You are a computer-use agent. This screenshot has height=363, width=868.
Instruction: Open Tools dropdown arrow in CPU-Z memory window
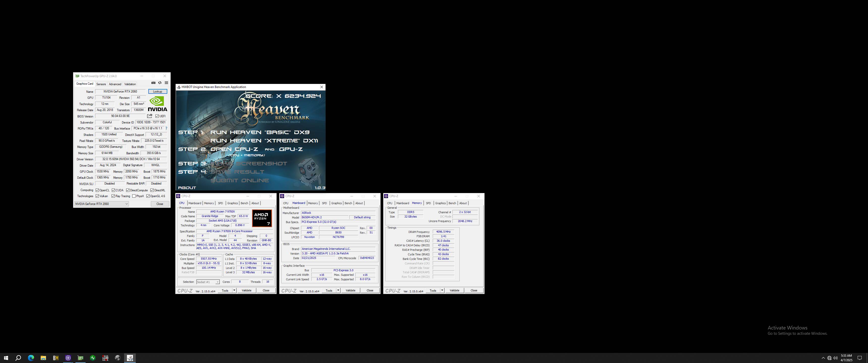click(x=442, y=290)
